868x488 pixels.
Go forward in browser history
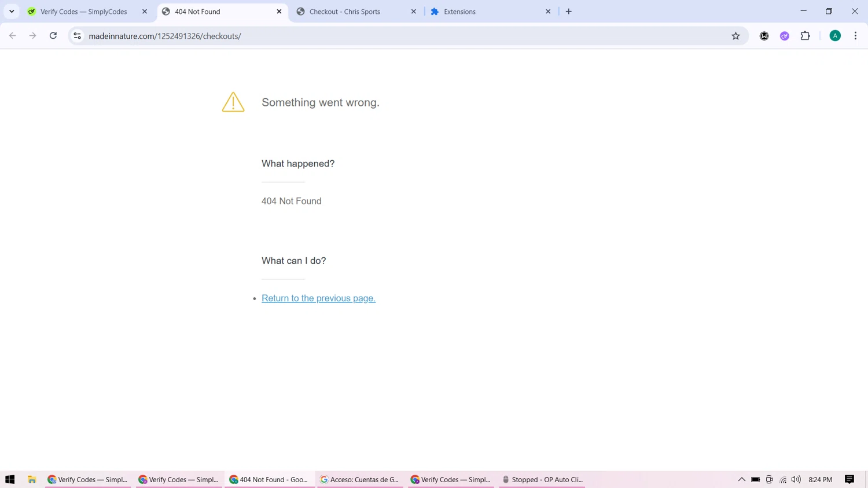tap(33, 36)
